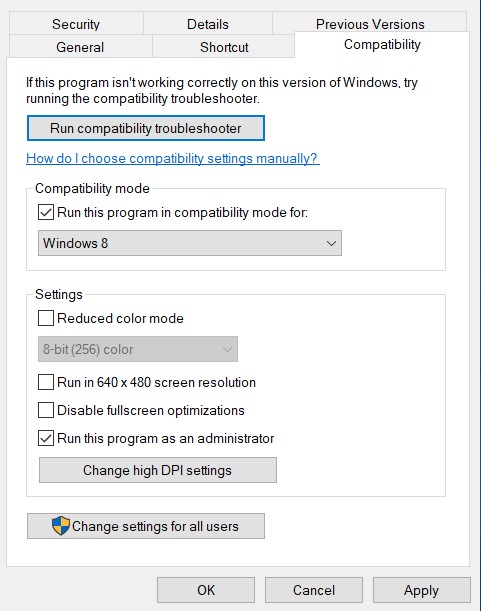The height and width of the screenshot is (611, 481).
Task: Switch to the Shortcut tab
Action: [x=224, y=47]
